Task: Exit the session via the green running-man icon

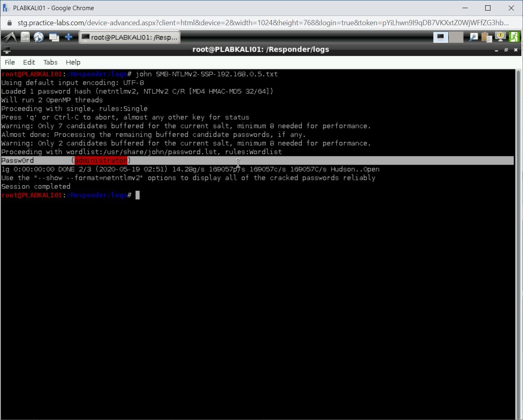Action: [514, 37]
